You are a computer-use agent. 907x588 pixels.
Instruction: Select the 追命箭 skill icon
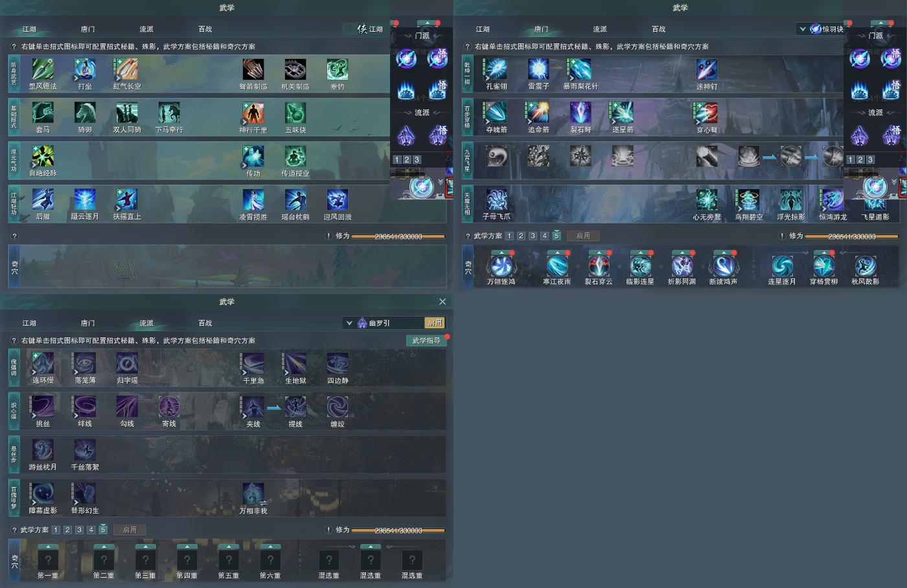(538, 113)
